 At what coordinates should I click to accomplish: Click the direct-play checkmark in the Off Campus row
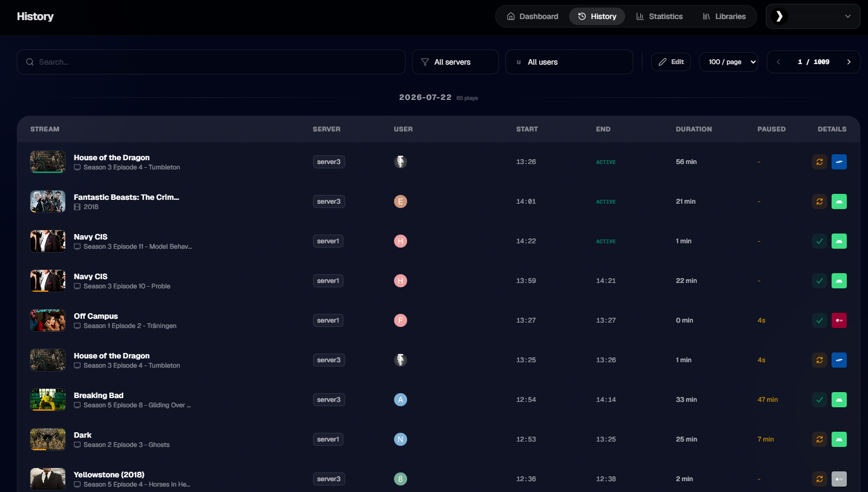(820, 320)
